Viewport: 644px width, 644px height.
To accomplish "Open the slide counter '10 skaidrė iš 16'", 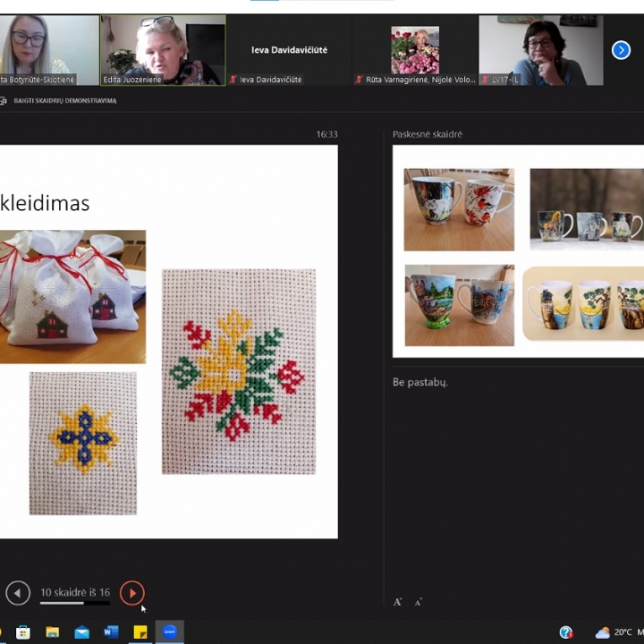I will pyautogui.click(x=75, y=592).
